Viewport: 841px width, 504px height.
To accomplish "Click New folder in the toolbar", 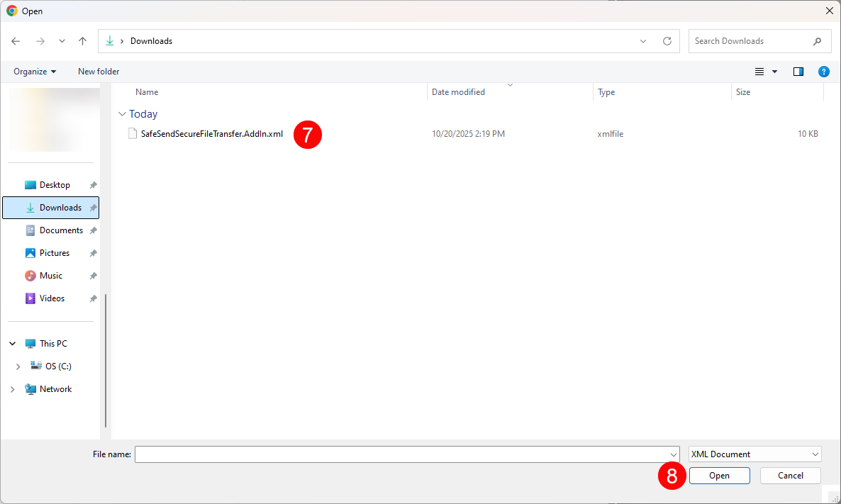I will pyautogui.click(x=99, y=72).
